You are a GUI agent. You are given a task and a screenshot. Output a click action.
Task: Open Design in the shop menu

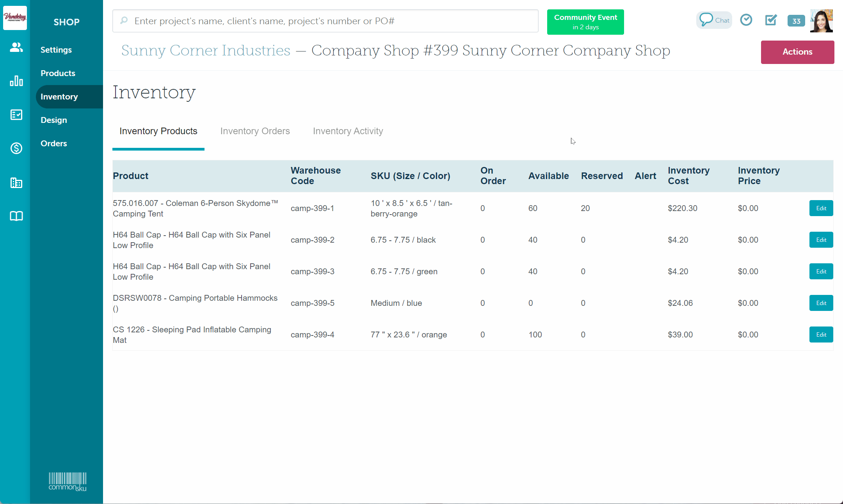click(x=54, y=120)
